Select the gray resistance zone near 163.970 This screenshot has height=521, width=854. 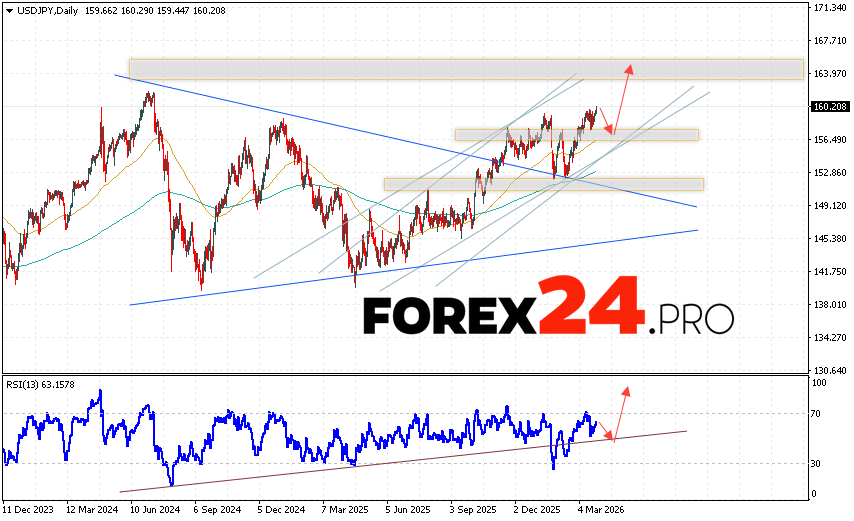tap(465, 68)
